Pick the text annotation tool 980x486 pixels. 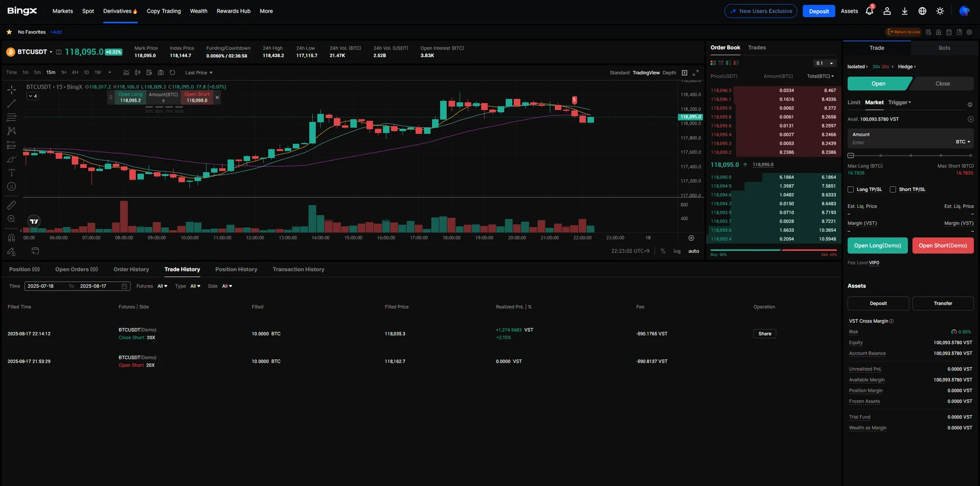click(11, 173)
